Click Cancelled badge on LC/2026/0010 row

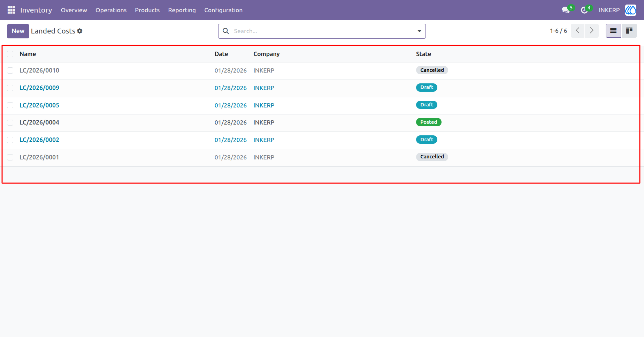pyautogui.click(x=432, y=70)
